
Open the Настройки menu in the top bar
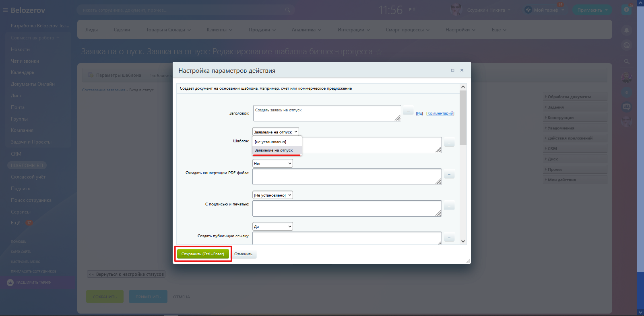[460, 30]
